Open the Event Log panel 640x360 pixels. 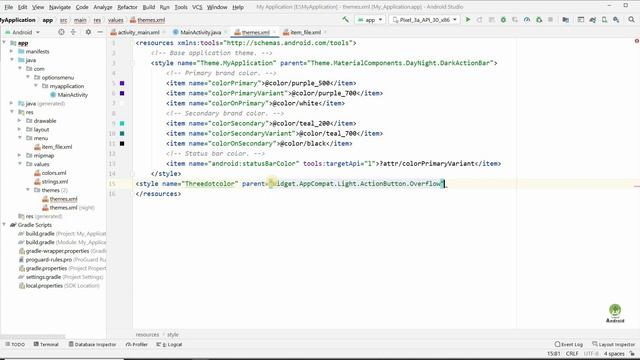569,344
